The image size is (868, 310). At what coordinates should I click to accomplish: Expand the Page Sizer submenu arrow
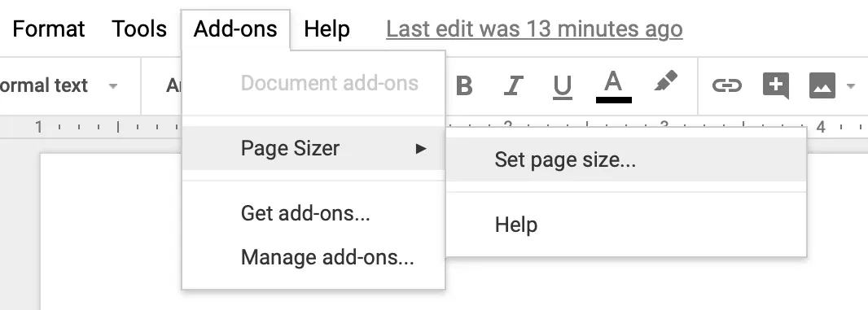[421, 148]
